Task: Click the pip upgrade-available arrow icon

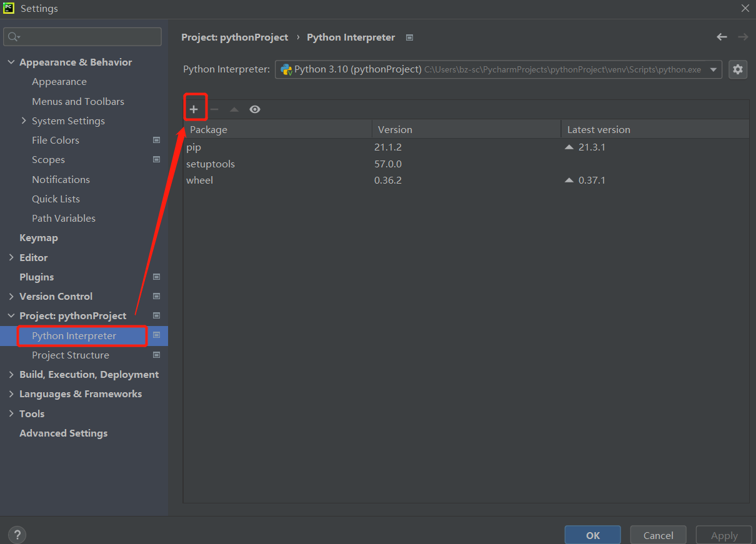Action: pos(569,147)
